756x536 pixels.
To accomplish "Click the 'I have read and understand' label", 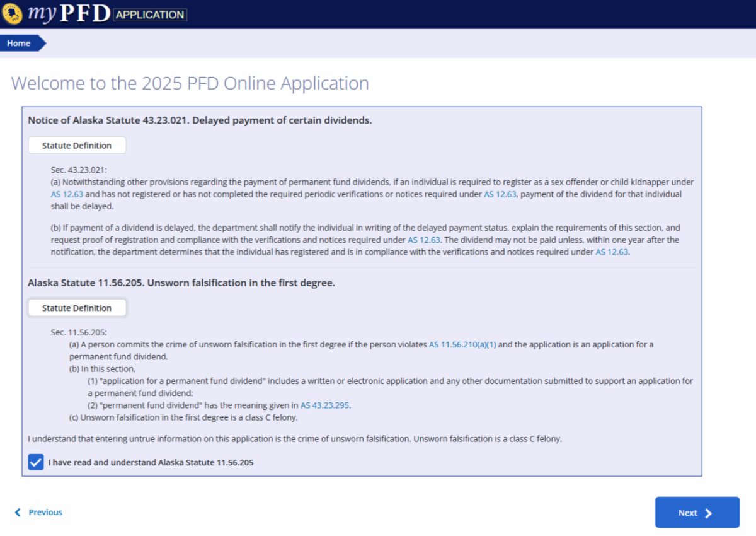I will (151, 463).
